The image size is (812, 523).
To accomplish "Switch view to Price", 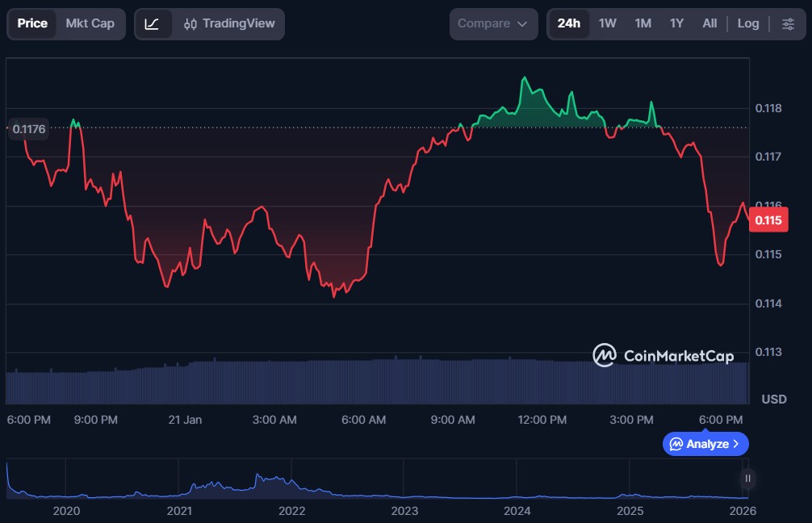I will [x=32, y=24].
